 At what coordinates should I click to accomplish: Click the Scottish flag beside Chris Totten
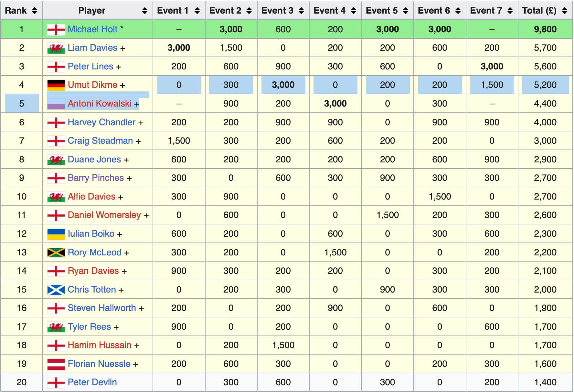[56, 290]
